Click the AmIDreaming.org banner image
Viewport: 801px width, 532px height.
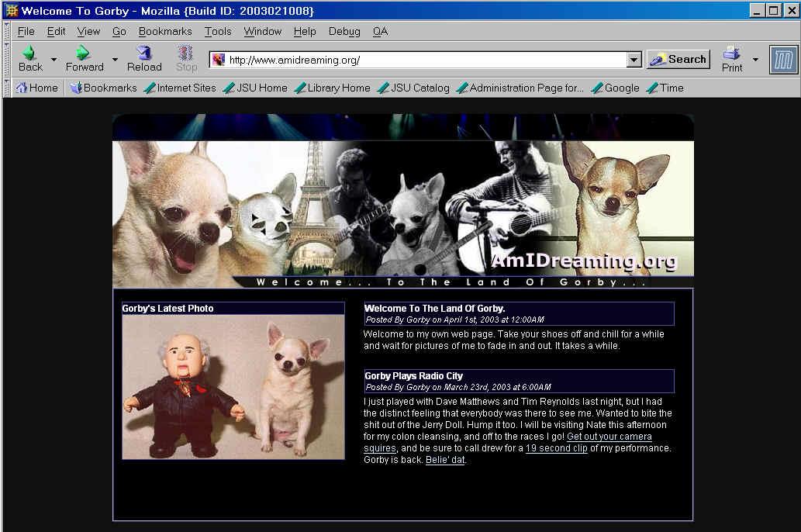coord(403,200)
